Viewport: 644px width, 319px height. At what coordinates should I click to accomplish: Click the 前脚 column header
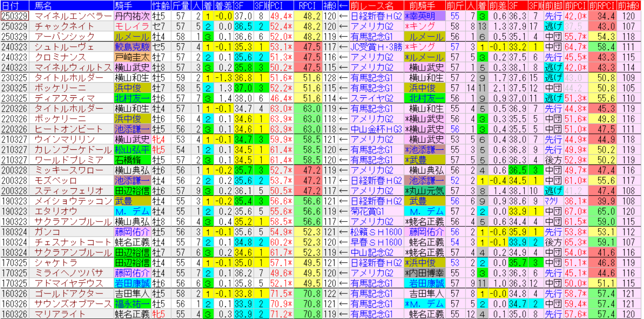(553, 6)
